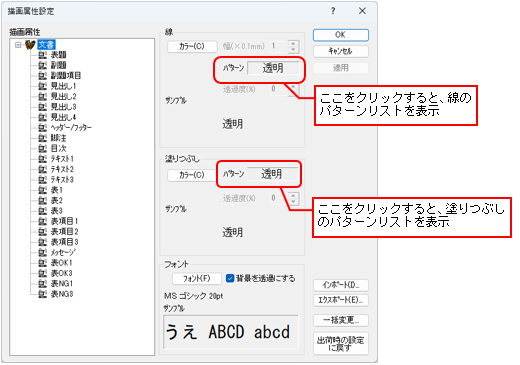Click 出荷時の設定に戻す reset button
The height and width of the screenshot is (365, 520).
pos(341,344)
